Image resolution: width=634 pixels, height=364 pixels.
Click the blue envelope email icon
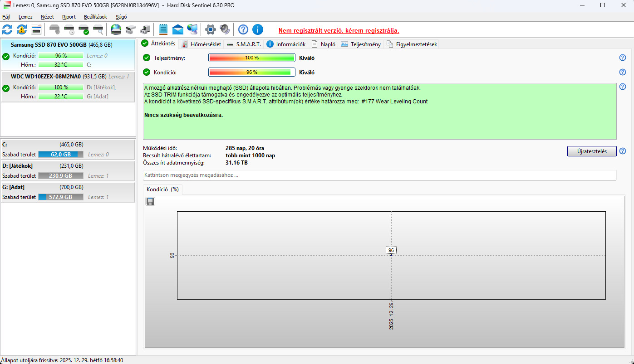pos(178,30)
